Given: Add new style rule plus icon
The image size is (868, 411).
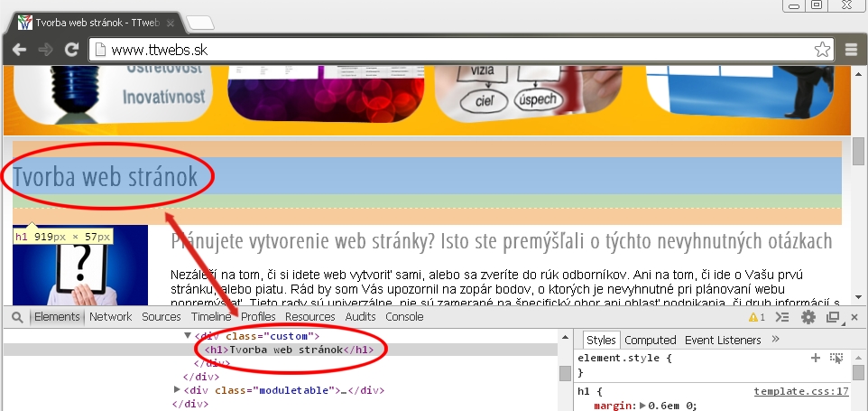Looking at the screenshot, I should coord(816,358).
